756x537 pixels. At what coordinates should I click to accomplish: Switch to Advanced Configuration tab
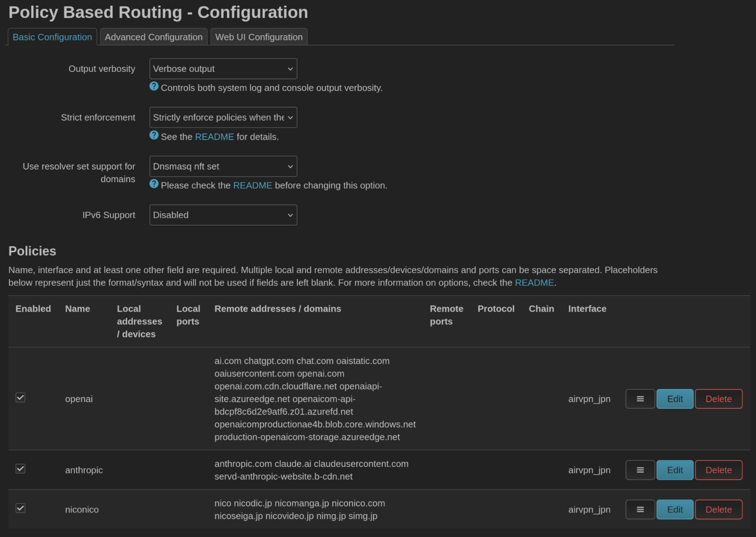tap(154, 37)
